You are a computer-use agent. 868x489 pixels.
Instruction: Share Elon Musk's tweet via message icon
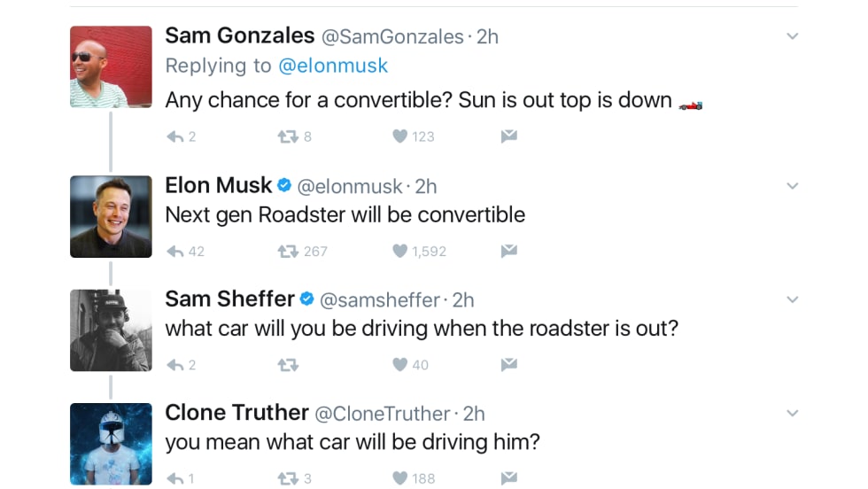(508, 251)
